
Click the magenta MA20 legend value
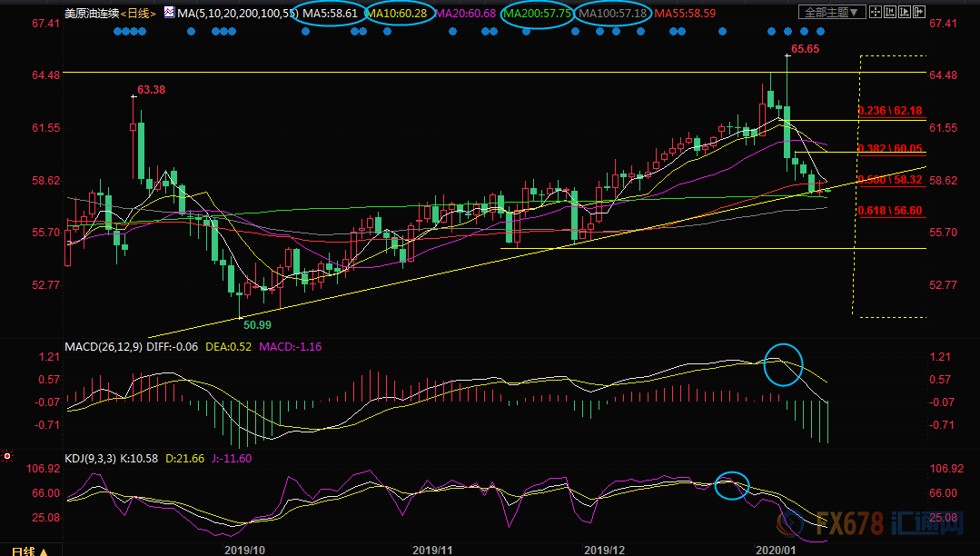(466, 15)
